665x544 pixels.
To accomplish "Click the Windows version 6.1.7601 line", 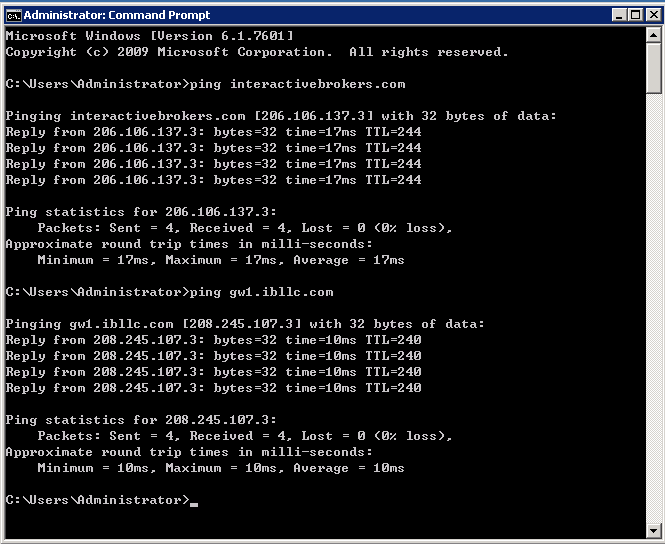I will (x=149, y=36).
